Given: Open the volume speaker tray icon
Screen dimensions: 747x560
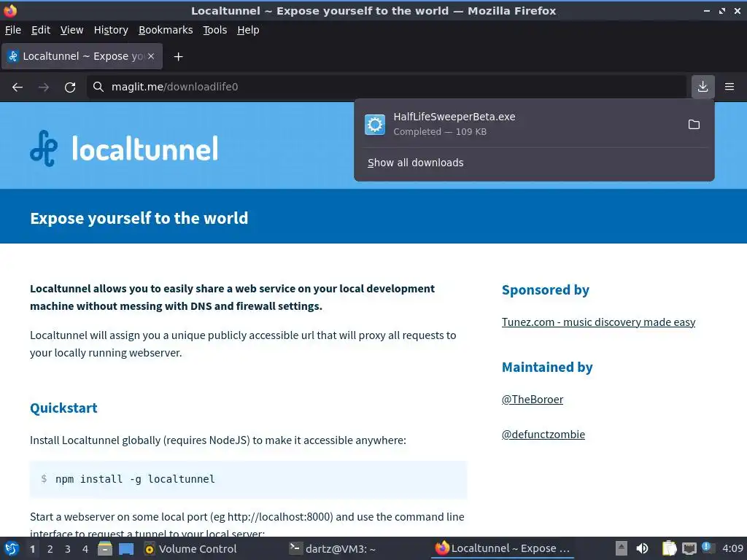Looking at the screenshot, I should (642, 548).
